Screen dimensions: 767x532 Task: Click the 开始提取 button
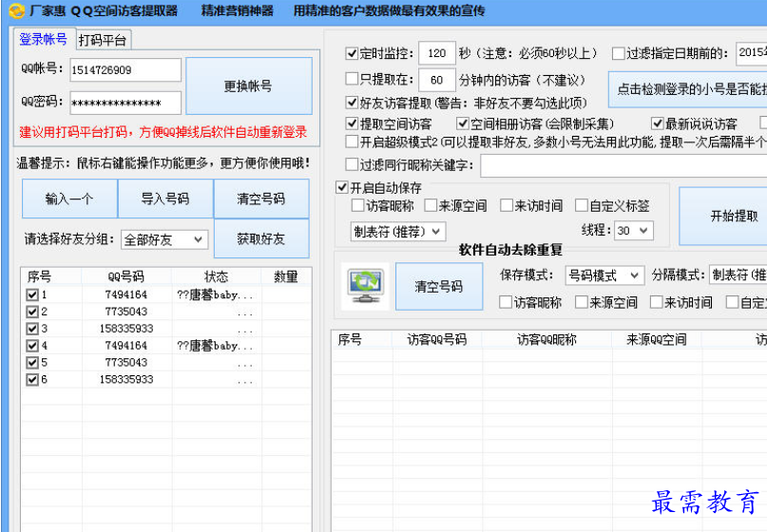(x=724, y=216)
